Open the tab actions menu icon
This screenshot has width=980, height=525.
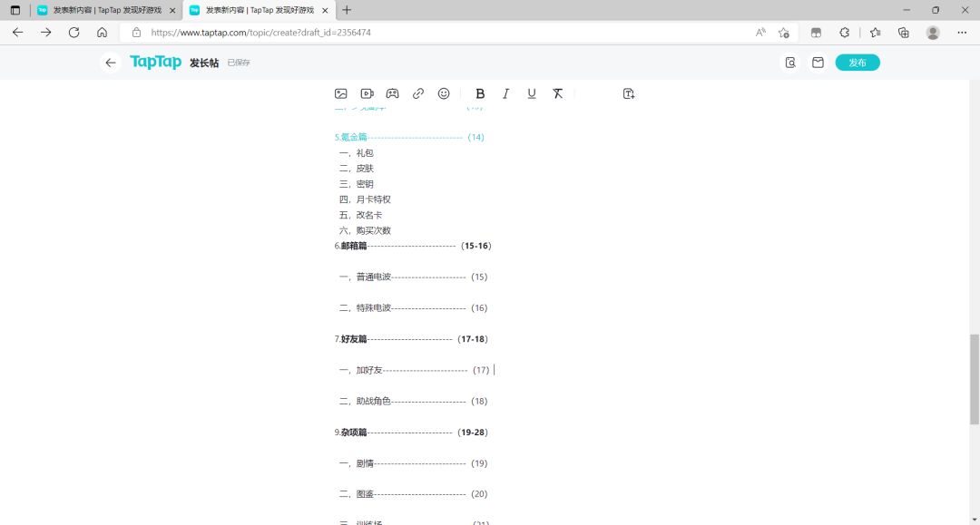tap(15, 10)
